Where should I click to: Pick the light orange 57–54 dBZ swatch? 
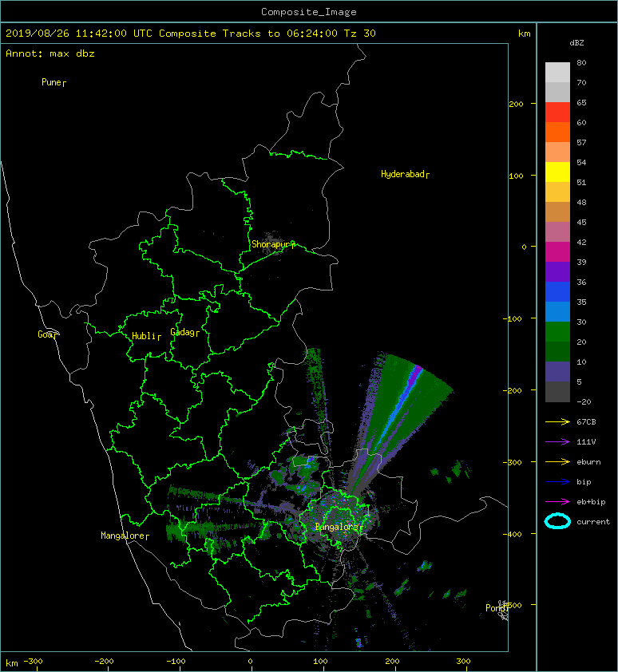point(557,152)
